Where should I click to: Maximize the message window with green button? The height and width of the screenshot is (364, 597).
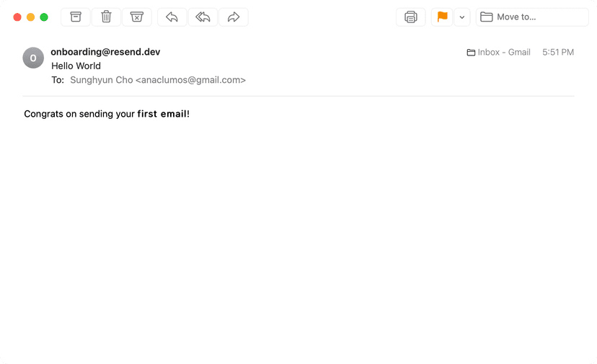[44, 17]
